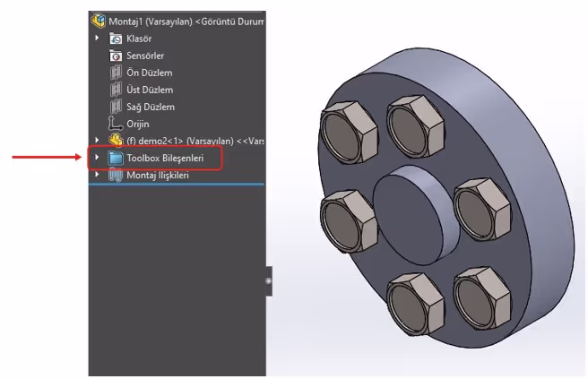Click the Üst Düzlem plane icon

pyautogui.click(x=116, y=90)
